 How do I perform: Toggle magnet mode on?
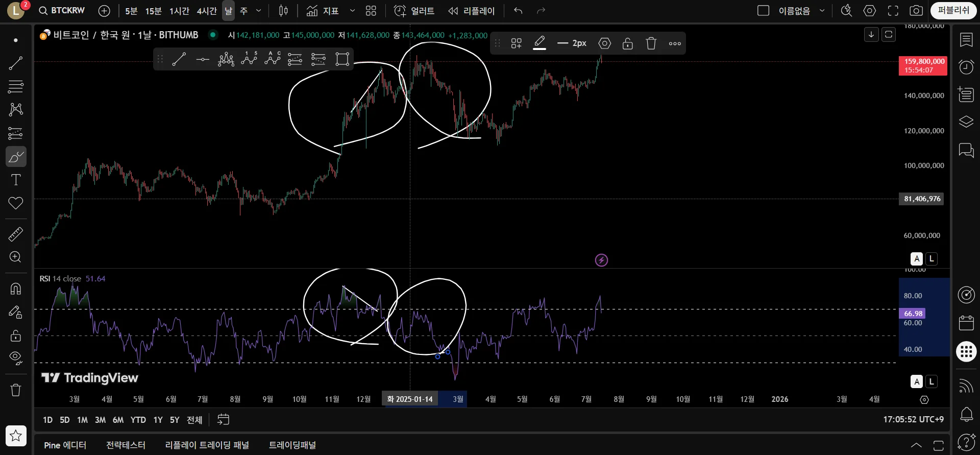(16, 289)
